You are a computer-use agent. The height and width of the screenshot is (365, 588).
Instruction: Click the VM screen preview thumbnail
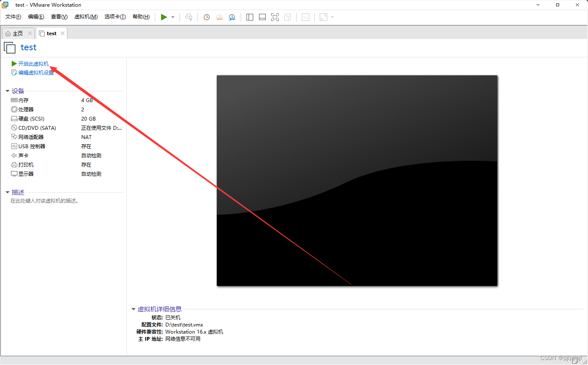click(x=357, y=180)
